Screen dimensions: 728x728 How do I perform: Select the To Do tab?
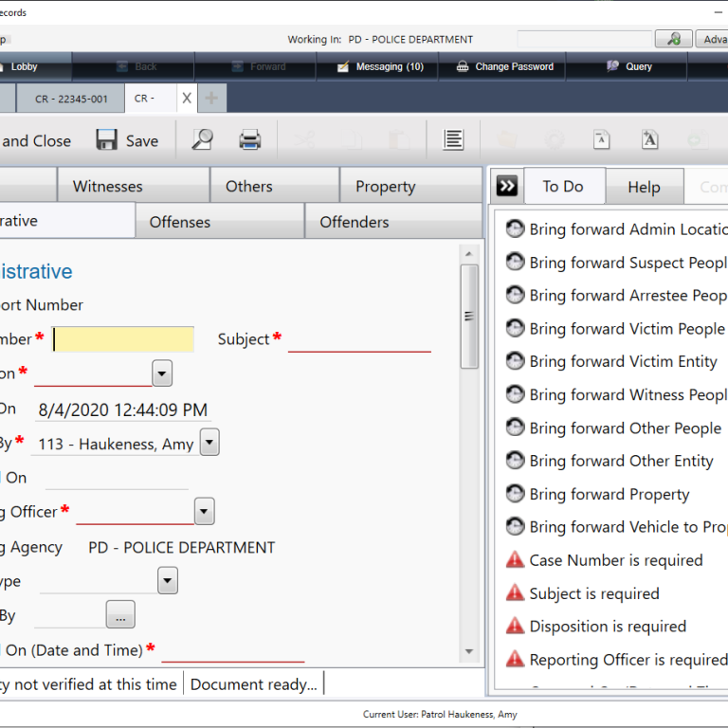click(x=564, y=186)
